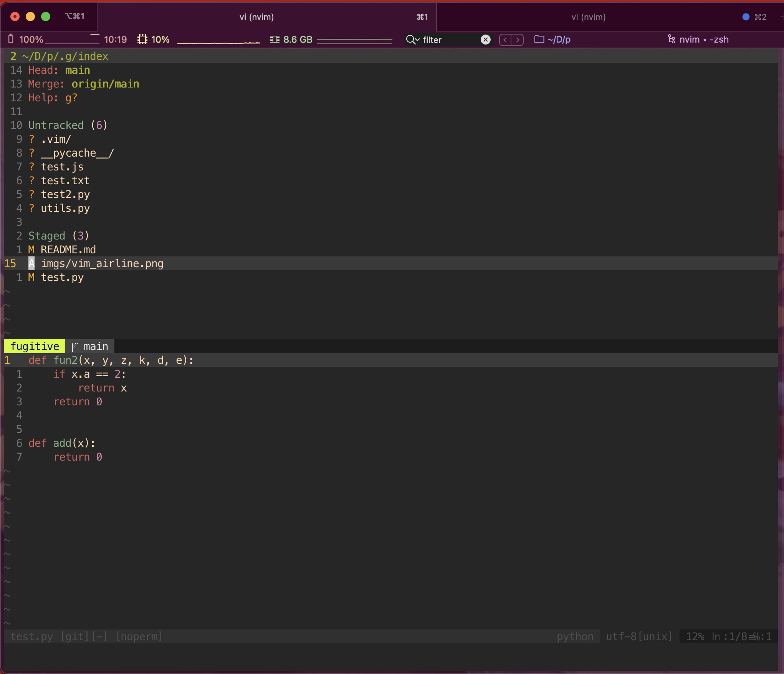Click the branch icon beside main in airline
Screen dimensions: 784x674
click(x=74, y=347)
